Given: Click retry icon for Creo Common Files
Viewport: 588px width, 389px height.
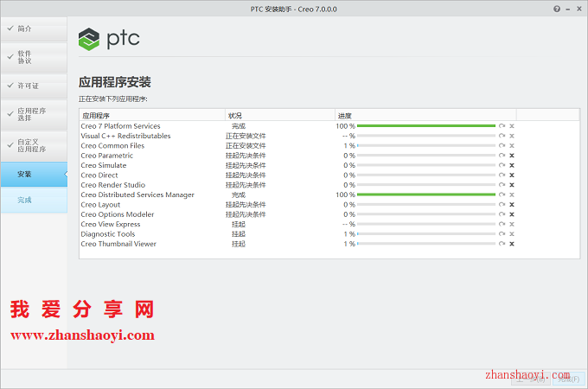Looking at the screenshot, I should 502,145.
